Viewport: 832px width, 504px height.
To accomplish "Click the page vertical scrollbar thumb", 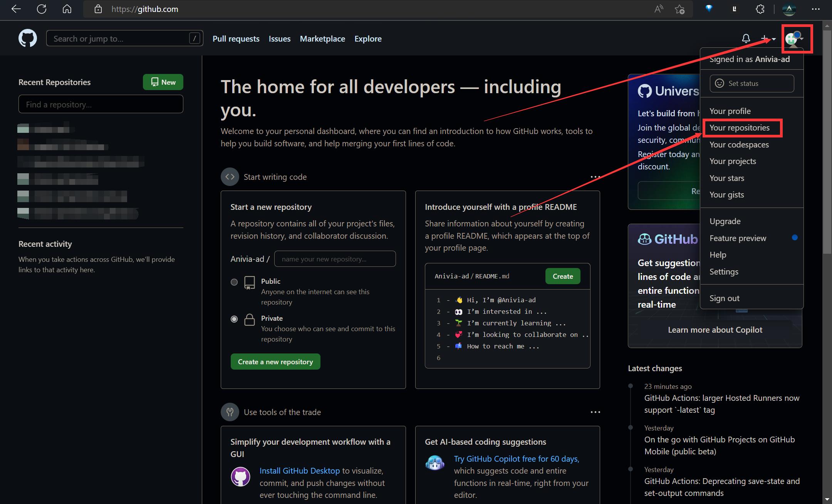I will click(x=827, y=142).
